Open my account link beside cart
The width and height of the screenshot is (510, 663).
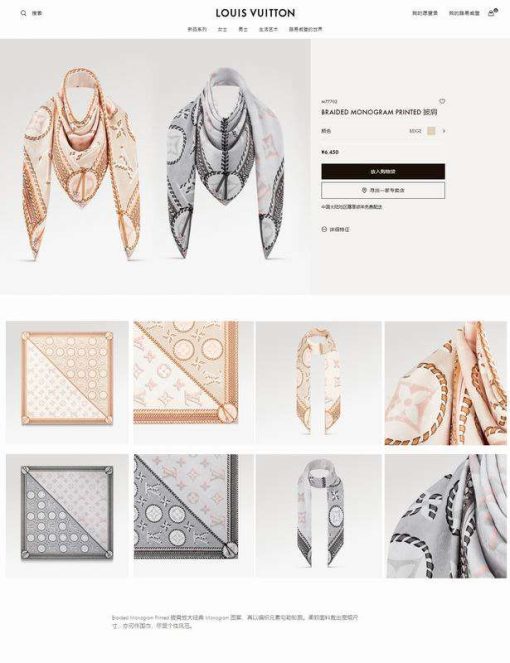point(464,13)
